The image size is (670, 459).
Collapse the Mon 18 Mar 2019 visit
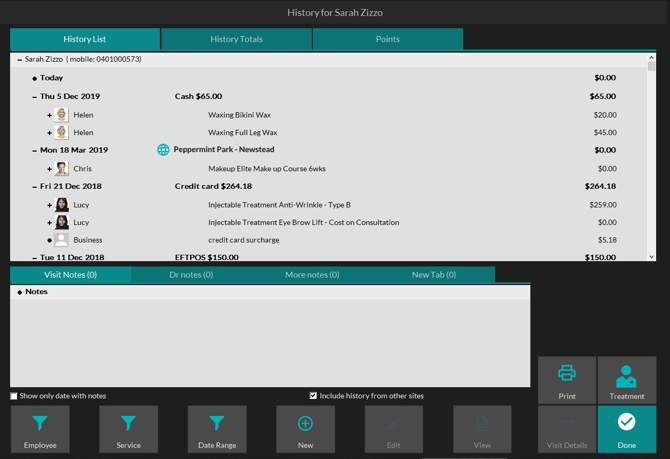(x=34, y=150)
